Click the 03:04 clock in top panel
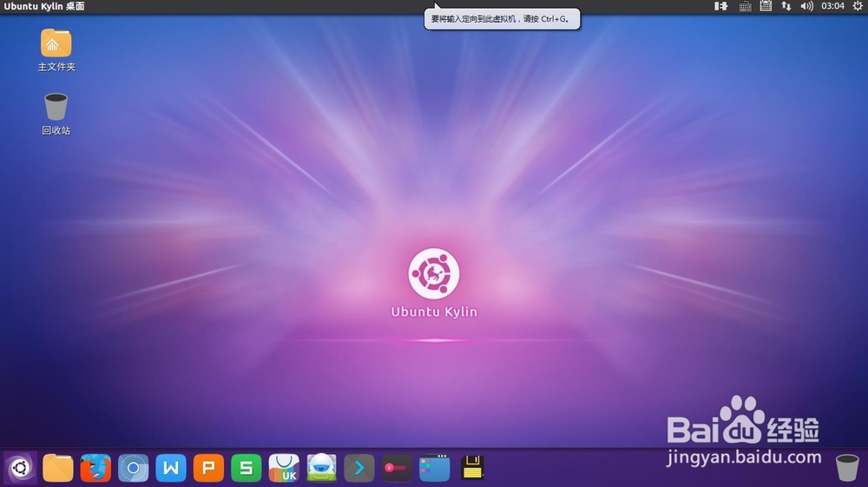 [832, 6]
